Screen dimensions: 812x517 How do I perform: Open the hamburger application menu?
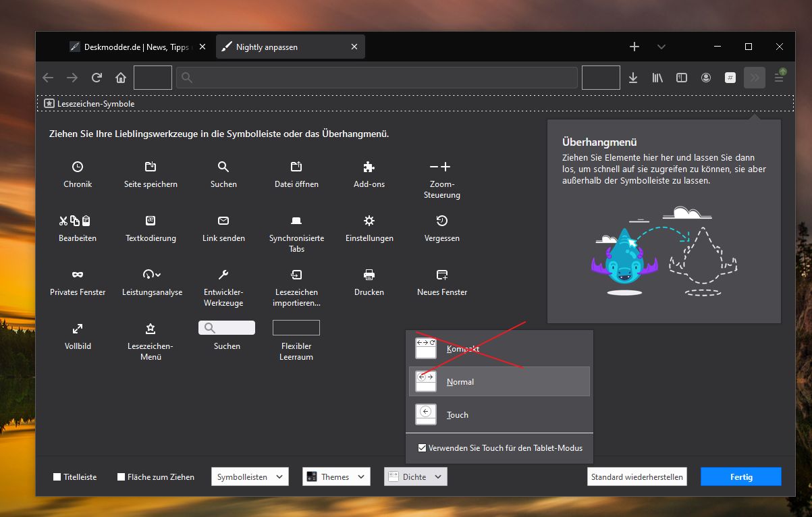point(780,78)
